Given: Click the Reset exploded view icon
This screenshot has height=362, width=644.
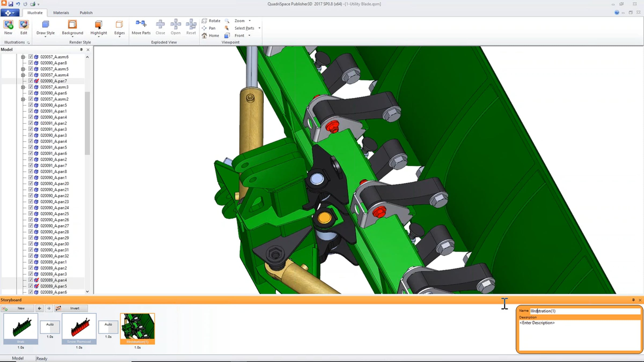Looking at the screenshot, I should tap(191, 24).
